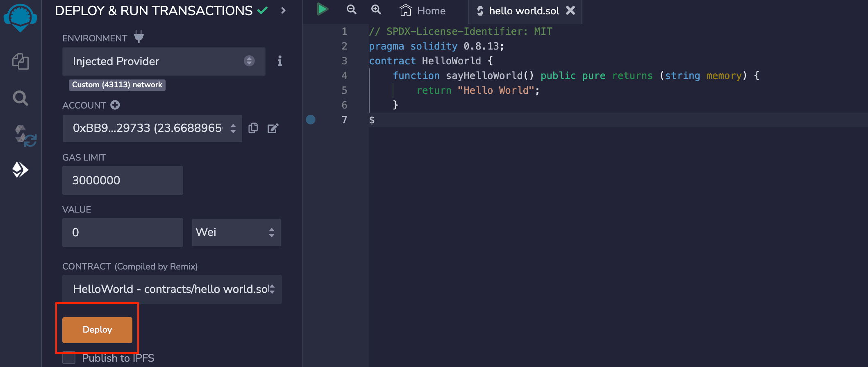Show environment info icon
Screen dimensions: 868x367
tap(279, 61)
